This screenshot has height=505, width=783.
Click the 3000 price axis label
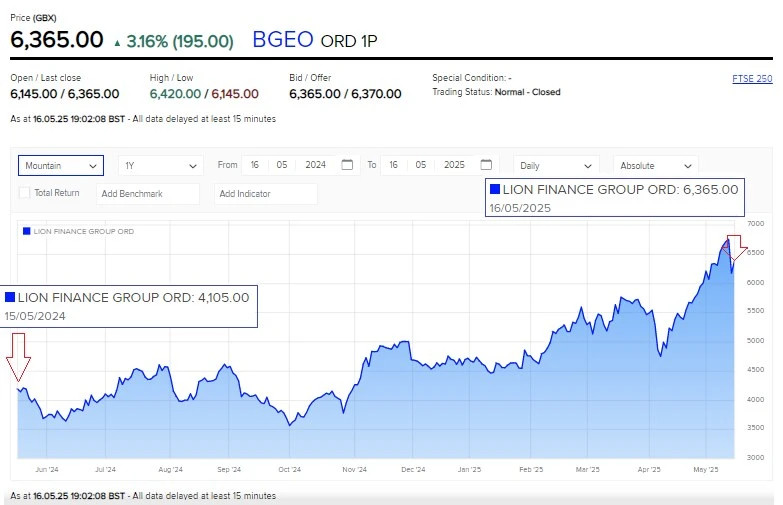756,457
